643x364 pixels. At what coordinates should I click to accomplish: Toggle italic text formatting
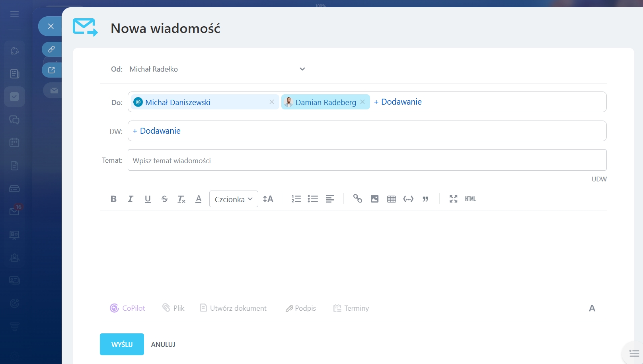[x=131, y=199]
